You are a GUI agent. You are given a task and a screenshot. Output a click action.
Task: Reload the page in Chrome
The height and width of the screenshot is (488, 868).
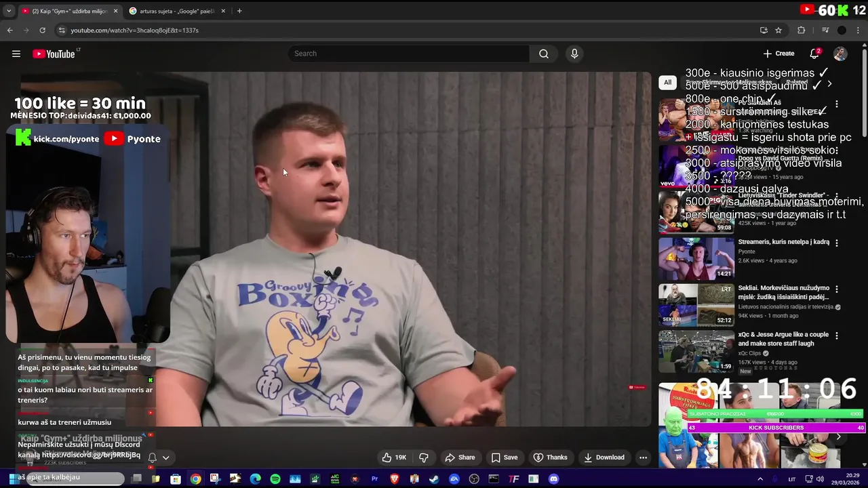point(42,30)
